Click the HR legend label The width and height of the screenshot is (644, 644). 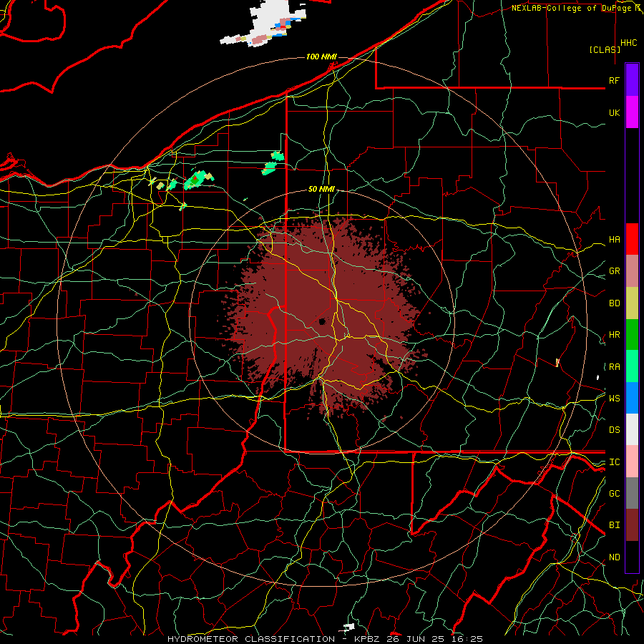coord(614,335)
